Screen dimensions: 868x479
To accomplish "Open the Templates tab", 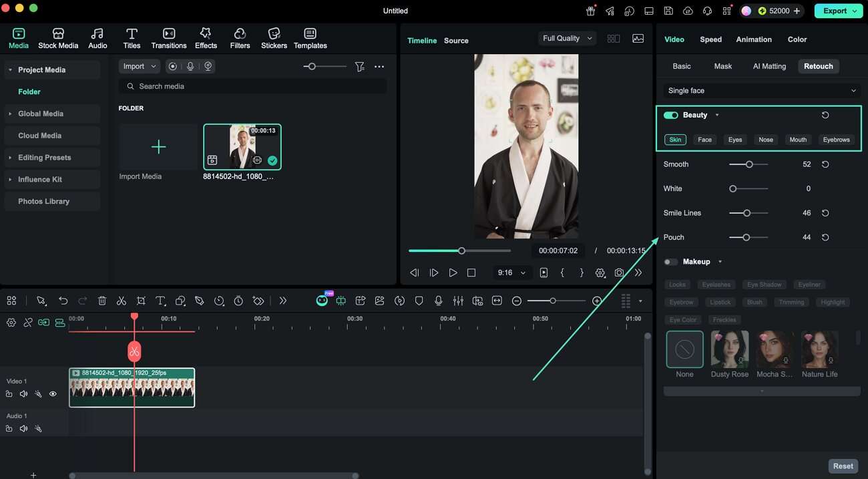I will point(310,39).
